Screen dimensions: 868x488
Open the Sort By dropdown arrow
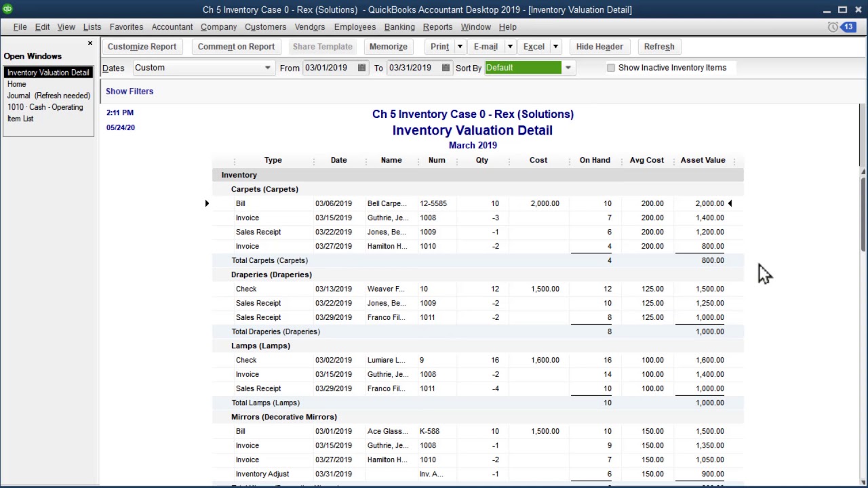click(x=568, y=68)
